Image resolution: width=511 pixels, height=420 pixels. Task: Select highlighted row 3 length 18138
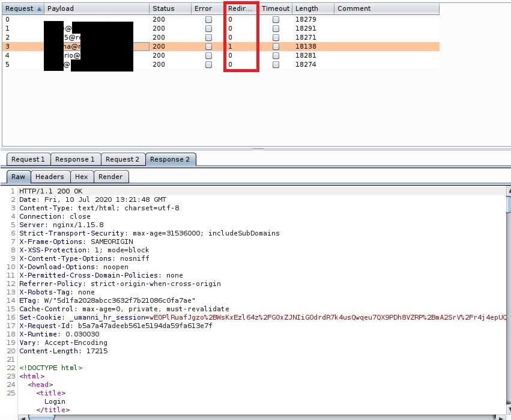221,47
